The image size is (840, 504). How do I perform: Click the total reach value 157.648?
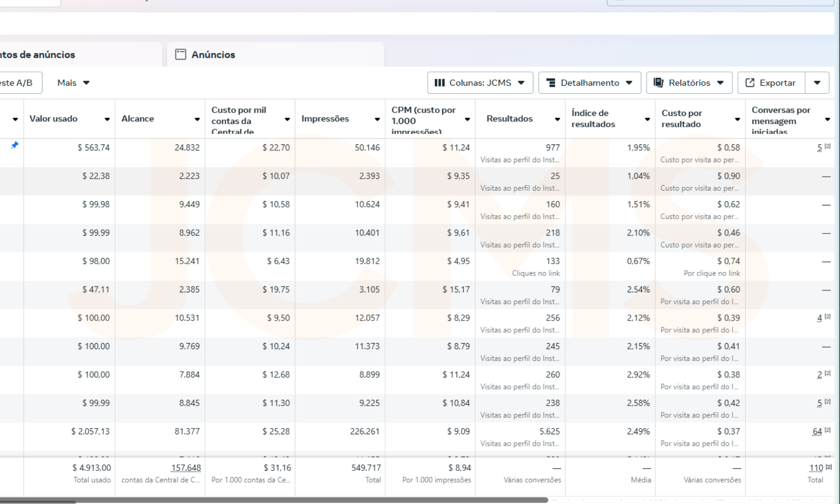tap(186, 468)
